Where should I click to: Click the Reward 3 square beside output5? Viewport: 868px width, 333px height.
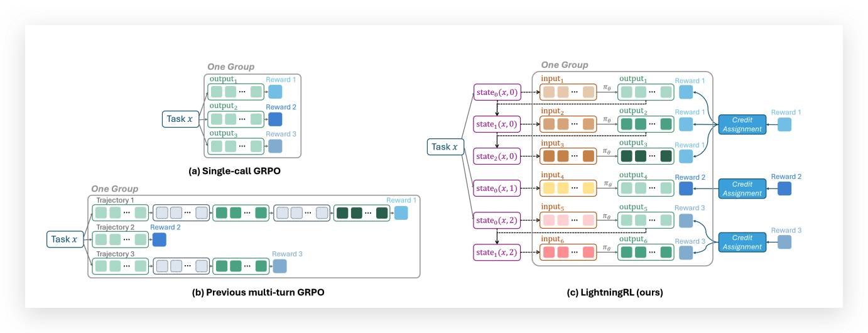click(x=686, y=221)
